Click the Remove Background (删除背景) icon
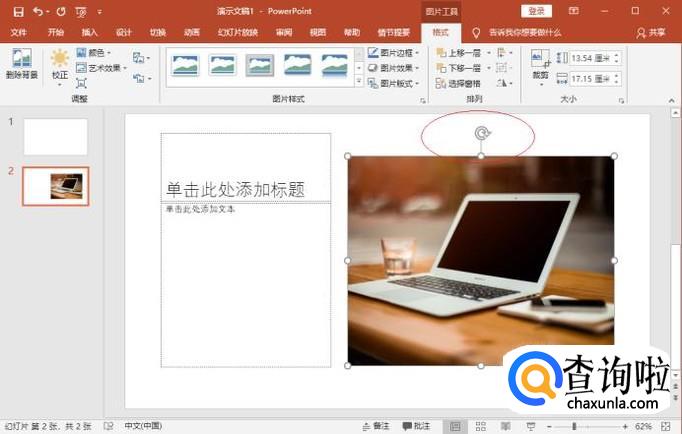The image size is (682, 434). coord(20,62)
